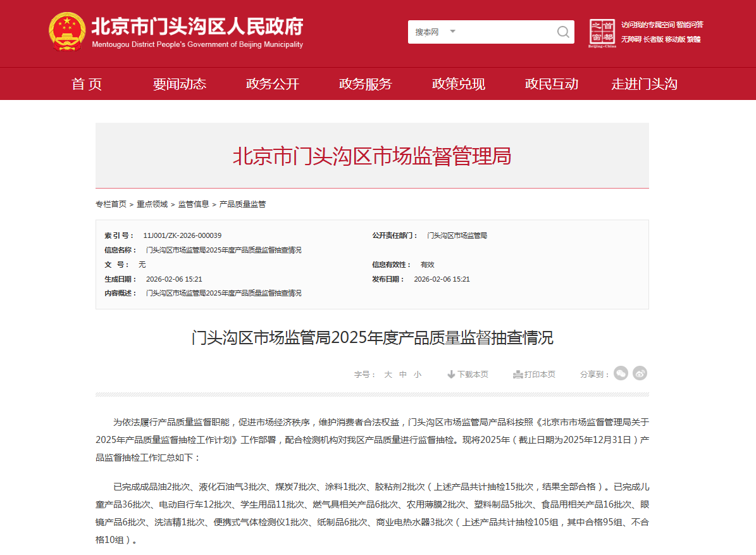Set font size to small (小)
Viewport: 756px width, 555px height.
tap(418, 375)
